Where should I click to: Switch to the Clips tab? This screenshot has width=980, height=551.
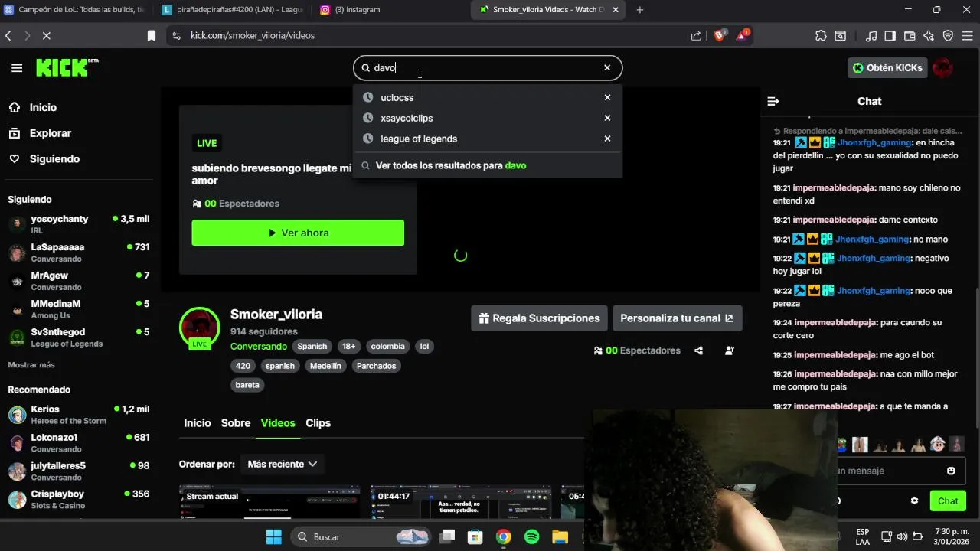click(318, 423)
